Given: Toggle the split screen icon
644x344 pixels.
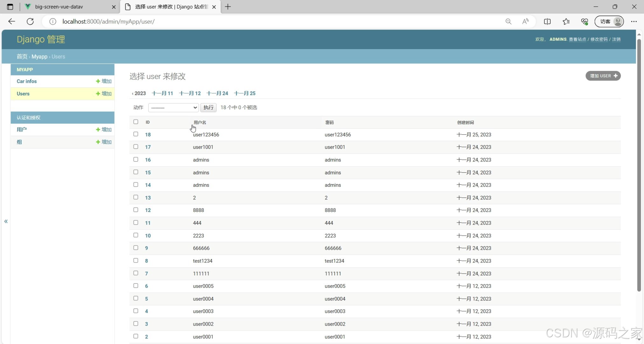Looking at the screenshot, I should click(x=547, y=21).
